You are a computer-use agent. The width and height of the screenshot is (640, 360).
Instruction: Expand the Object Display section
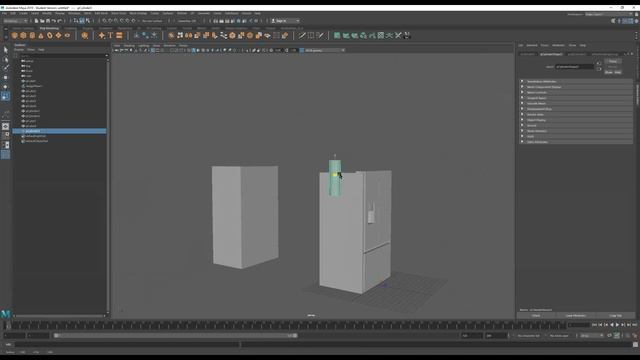click(577, 120)
